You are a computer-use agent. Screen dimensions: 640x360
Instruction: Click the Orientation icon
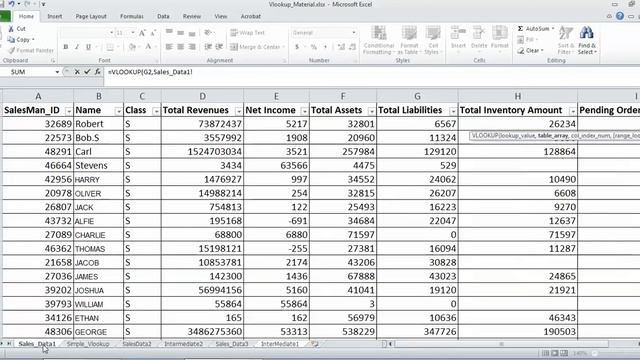click(x=208, y=33)
